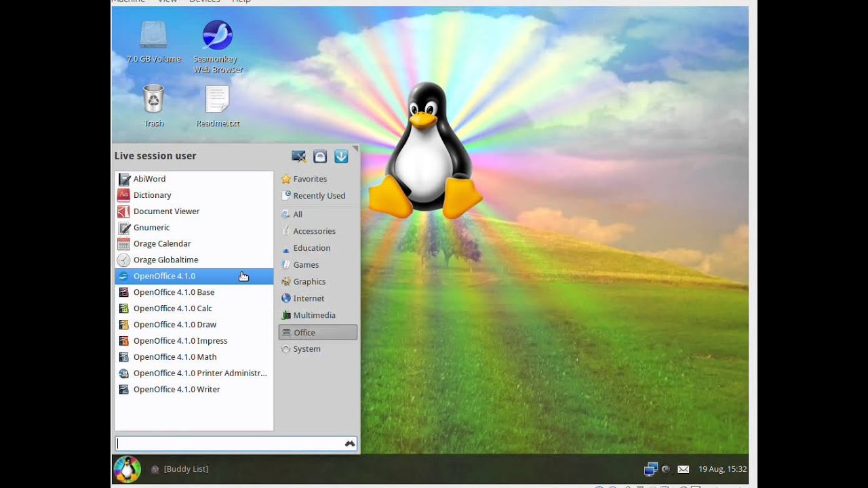
Task: Launch OpenOffice 4.1.0 Math
Action: [194, 357]
